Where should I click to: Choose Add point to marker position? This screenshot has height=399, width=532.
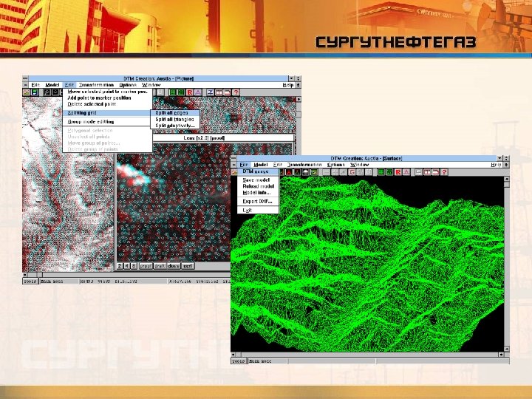[x=107, y=98]
